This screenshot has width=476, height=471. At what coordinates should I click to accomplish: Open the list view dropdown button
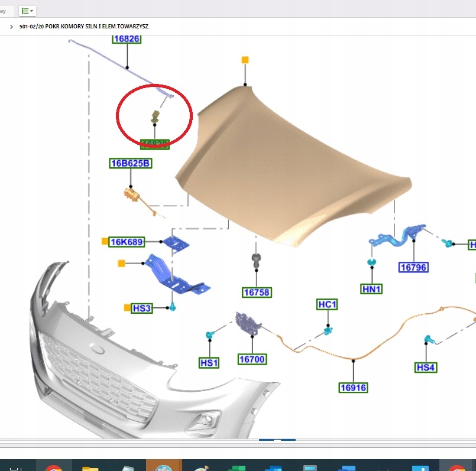[x=27, y=11]
